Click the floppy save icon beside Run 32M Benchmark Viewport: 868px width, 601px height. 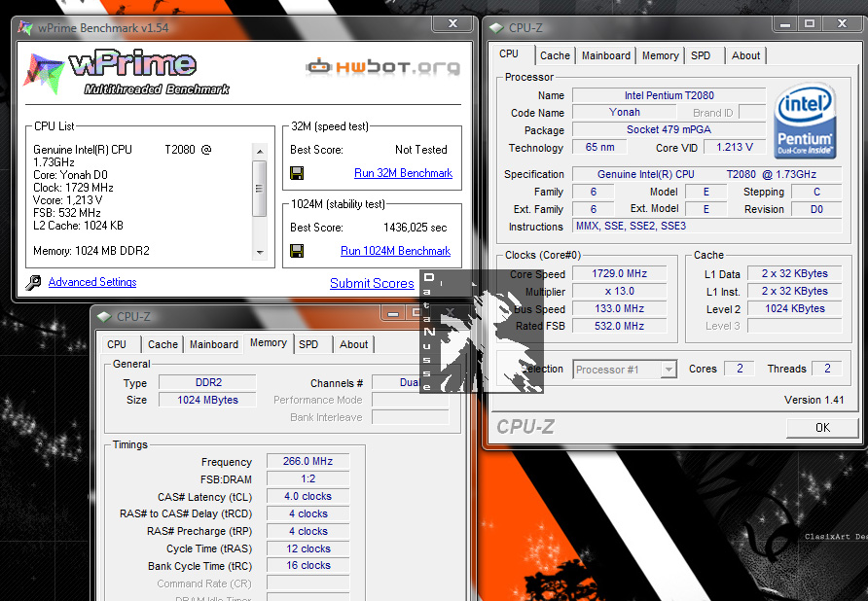tap(297, 173)
